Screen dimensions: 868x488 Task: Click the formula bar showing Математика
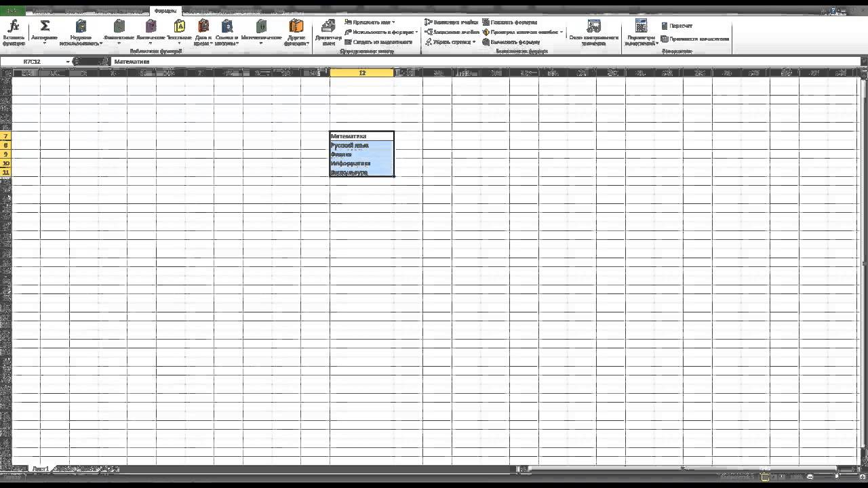pos(485,62)
